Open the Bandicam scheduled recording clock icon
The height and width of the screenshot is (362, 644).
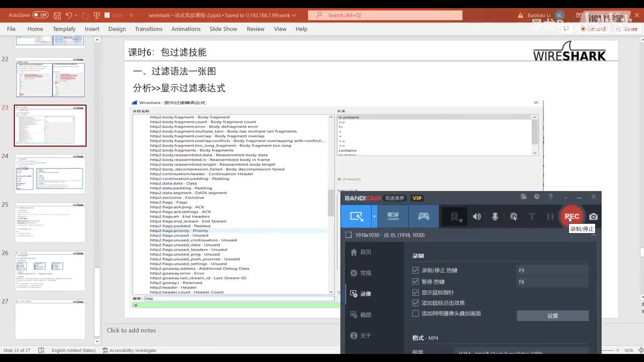[x=537, y=197]
